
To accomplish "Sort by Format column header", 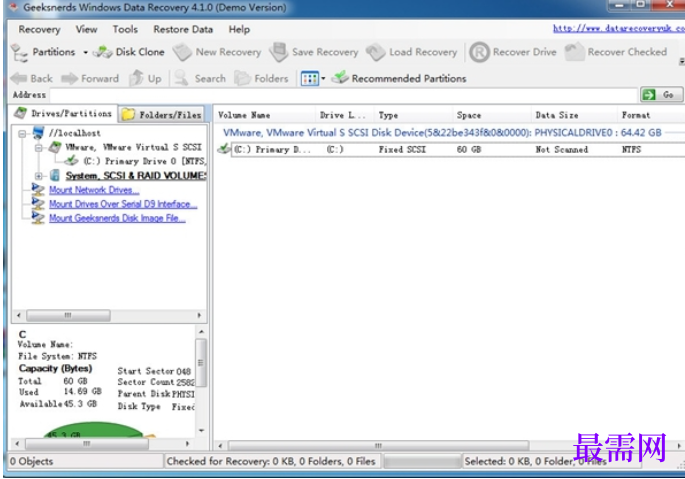I will click(650, 115).
